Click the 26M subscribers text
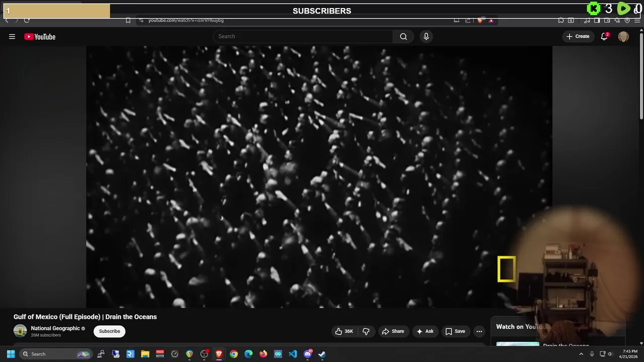 click(46, 335)
